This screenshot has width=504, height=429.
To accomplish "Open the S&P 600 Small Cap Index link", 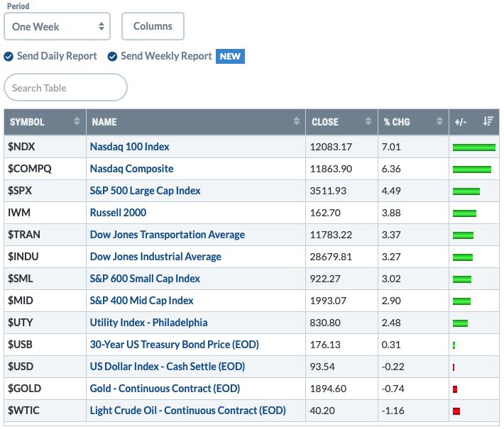I will [x=145, y=279].
